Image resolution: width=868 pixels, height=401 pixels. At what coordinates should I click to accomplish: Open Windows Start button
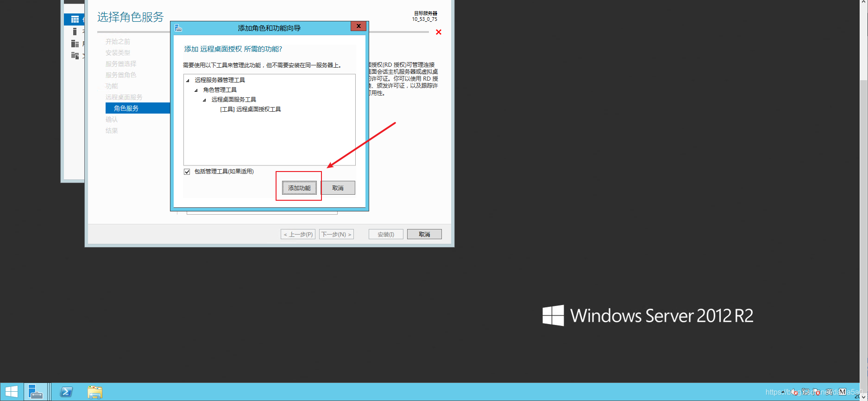tap(12, 392)
